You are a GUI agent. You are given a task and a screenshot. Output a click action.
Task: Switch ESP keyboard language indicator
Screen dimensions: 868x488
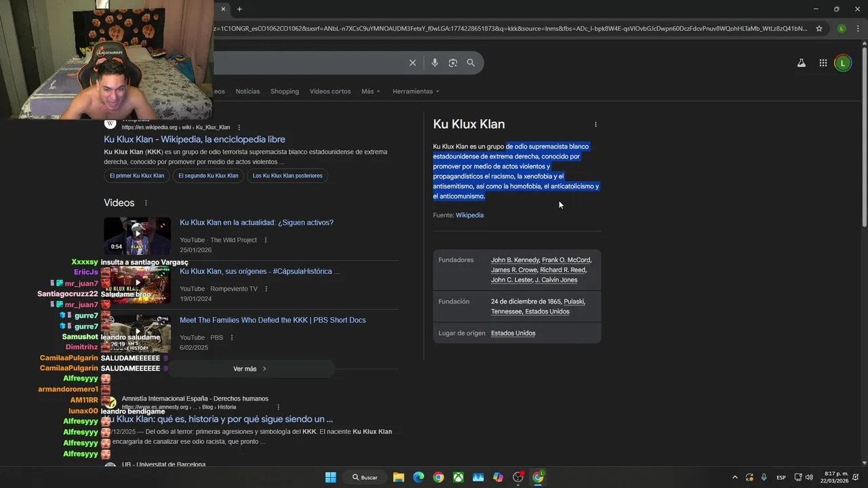click(781, 477)
